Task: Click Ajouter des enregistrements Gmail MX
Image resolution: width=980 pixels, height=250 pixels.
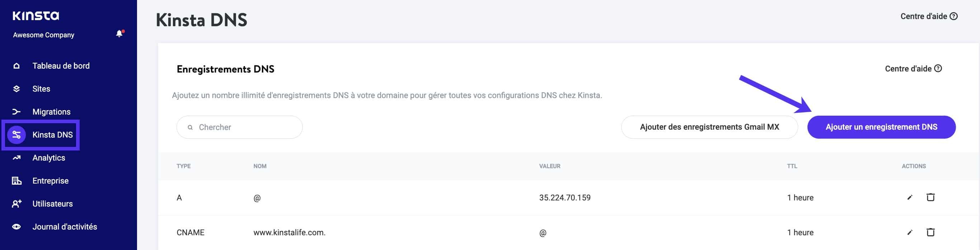Action: click(x=710, y=127)
